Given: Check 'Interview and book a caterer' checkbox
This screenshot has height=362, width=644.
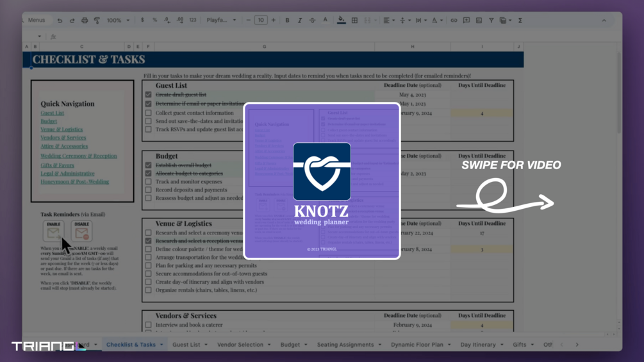Looking at the screenshot, I should click(x=148, y=325).
